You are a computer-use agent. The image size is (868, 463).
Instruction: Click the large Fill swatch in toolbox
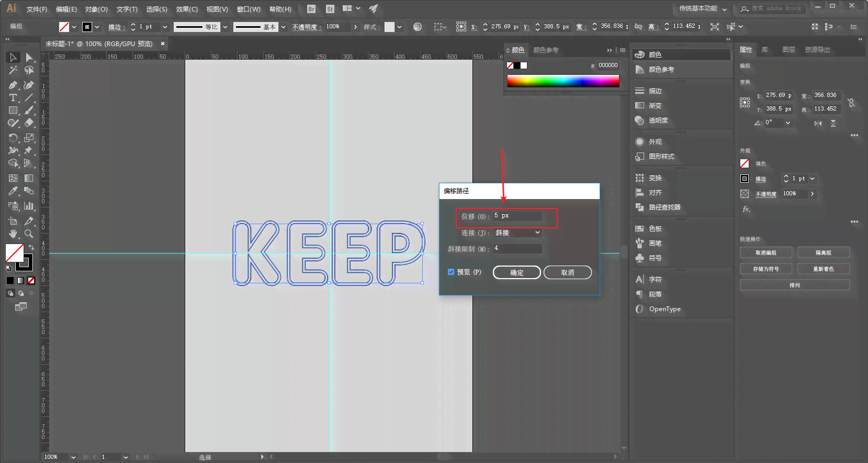14,253
